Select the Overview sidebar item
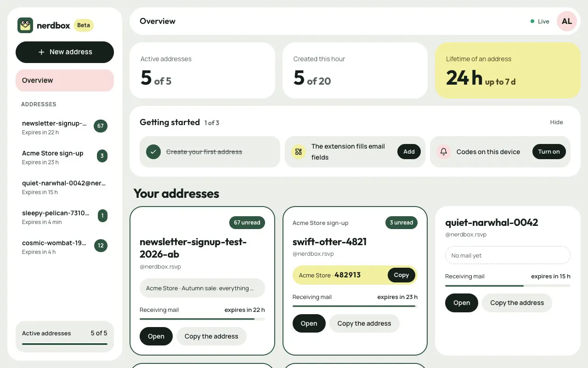Screen dimensions: 588x368 (x=65, y=80)
